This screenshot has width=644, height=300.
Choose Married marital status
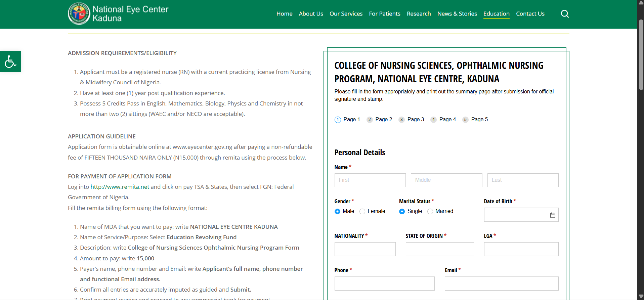[x=430, y=211]
